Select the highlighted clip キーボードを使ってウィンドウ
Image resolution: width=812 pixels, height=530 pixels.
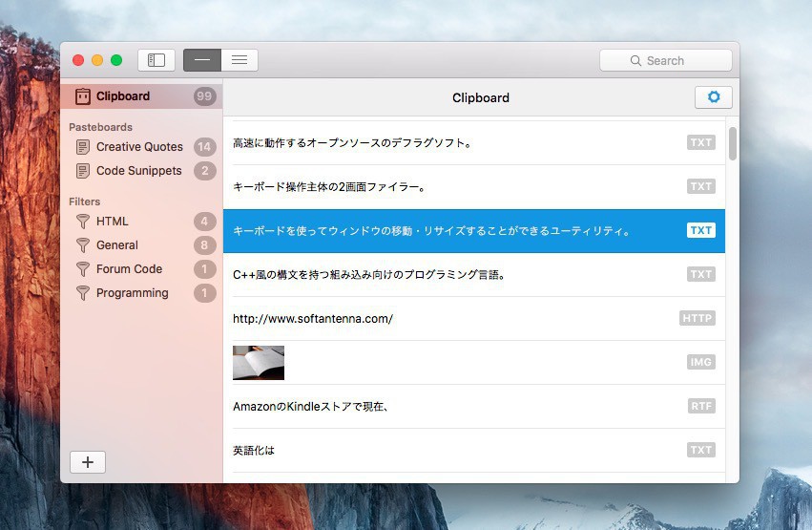[x=474, y=231]
